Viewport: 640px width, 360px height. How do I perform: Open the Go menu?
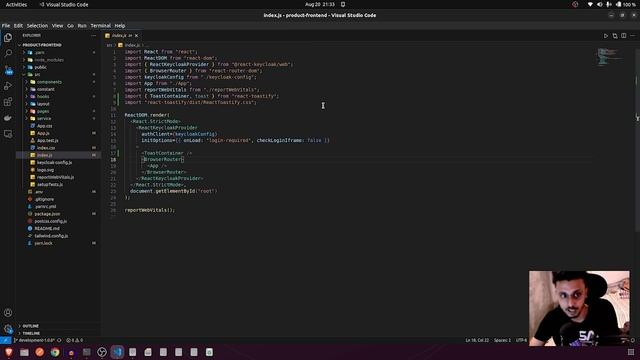(70, 25)
